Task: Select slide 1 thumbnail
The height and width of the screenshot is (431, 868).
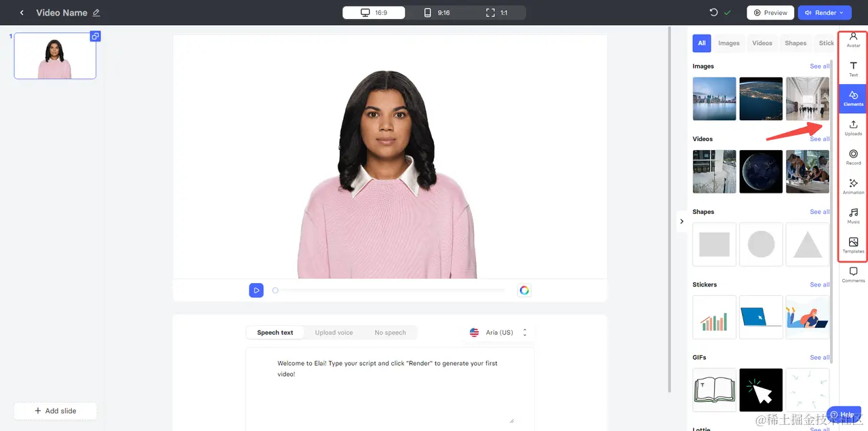Action: [x=55, y=56]
